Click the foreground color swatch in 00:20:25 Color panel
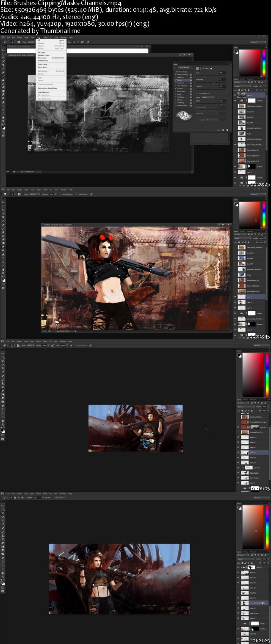 coord(235,51)
